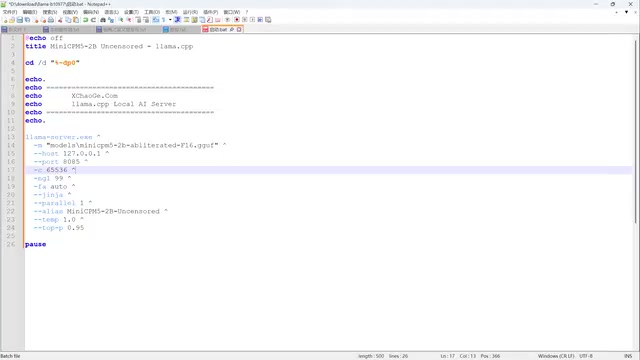The width and height of the screenshot is (640, 360).
Task: Open the 插件(P) menu
Action: point(211,12)
